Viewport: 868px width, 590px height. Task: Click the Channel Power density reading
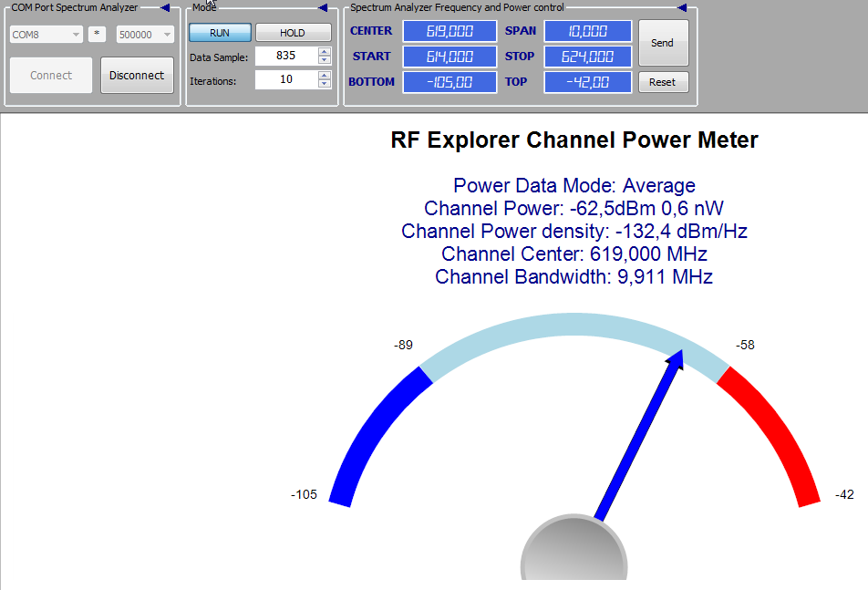pos(574,232)
